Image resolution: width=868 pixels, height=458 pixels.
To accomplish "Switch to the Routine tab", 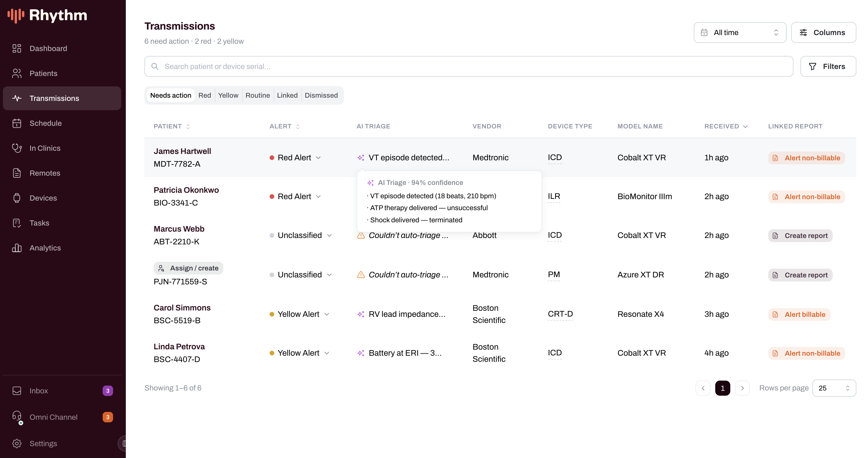I will tap(257, 95).
